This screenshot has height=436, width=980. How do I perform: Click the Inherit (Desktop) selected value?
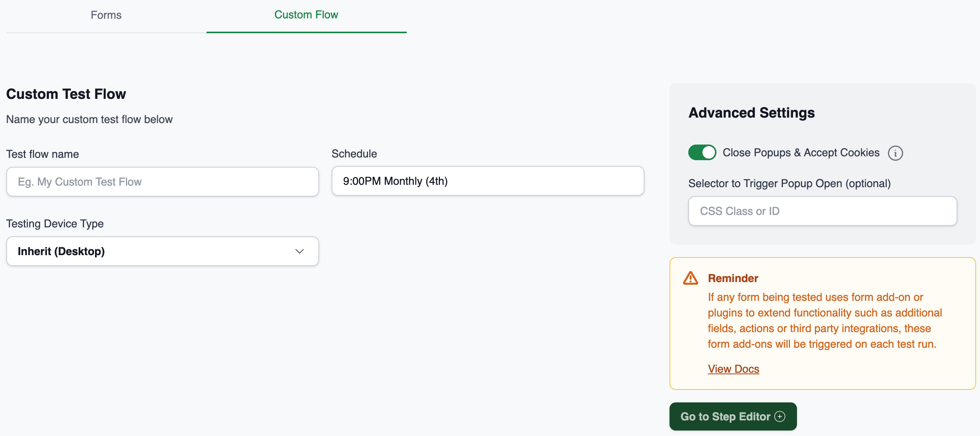click(61, 251)
